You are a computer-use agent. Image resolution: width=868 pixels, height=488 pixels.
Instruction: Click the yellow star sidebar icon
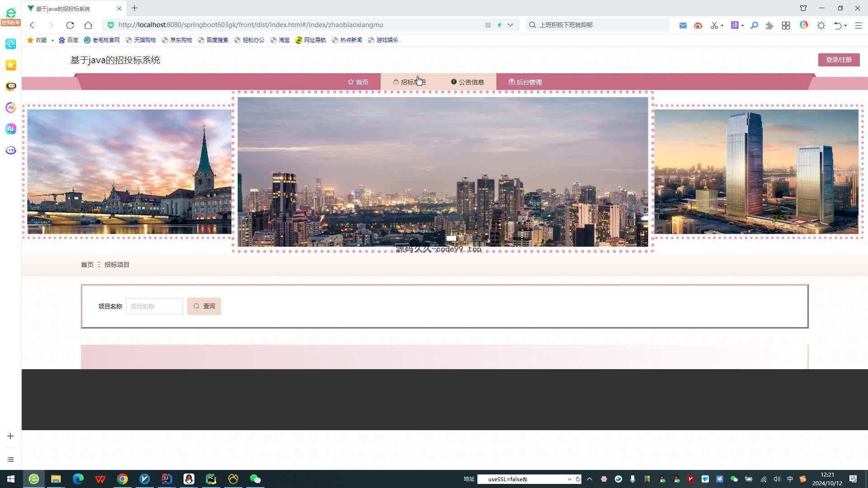coord(10,65)
